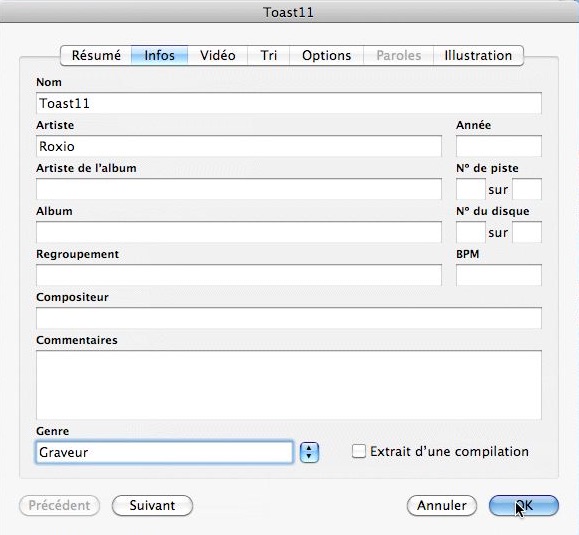
Task: Open the Illustration tab
Action: 478,56
